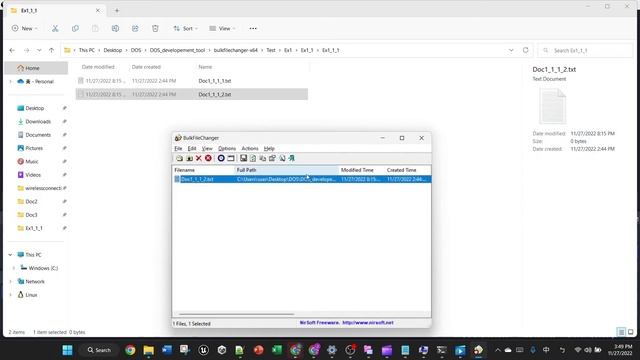Open Change Time/Attributes clock icon in BulkFileChanger

click(221, 158)
